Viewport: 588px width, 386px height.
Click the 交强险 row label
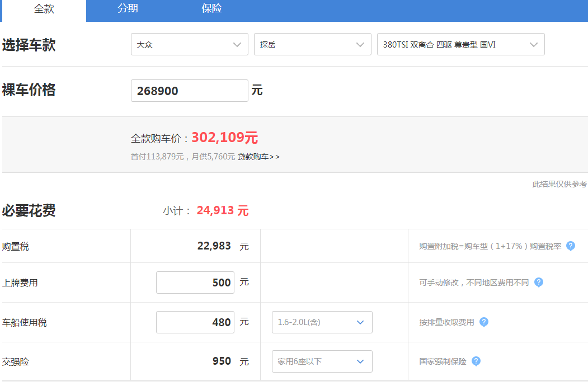click(15, 362)
